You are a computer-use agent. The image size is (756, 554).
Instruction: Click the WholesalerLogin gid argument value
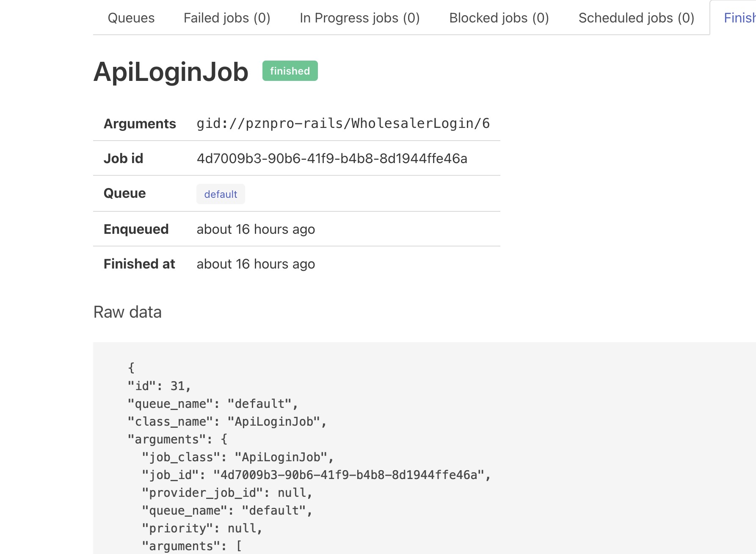pyautogui.click(x=343, y=123)
